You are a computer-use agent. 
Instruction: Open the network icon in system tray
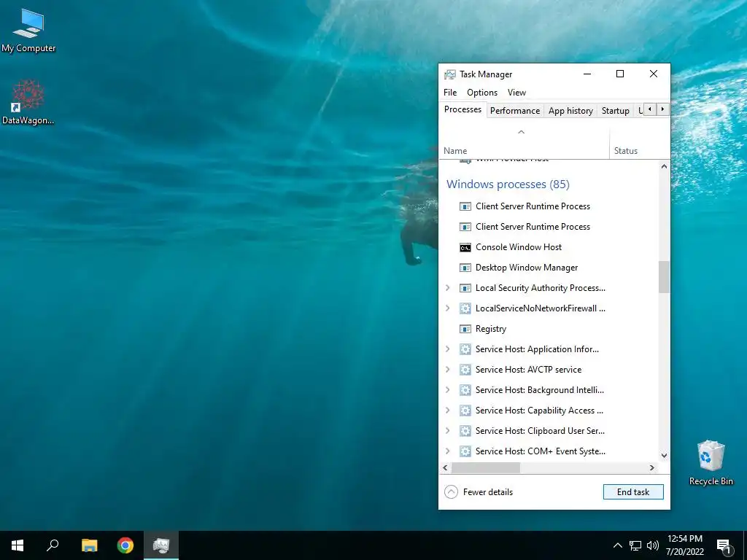[x=635, y=545]
